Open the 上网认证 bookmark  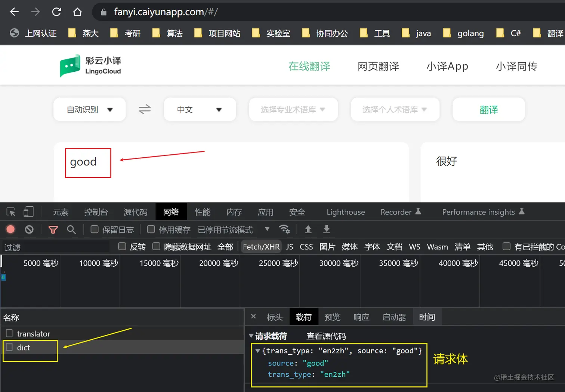33,33
